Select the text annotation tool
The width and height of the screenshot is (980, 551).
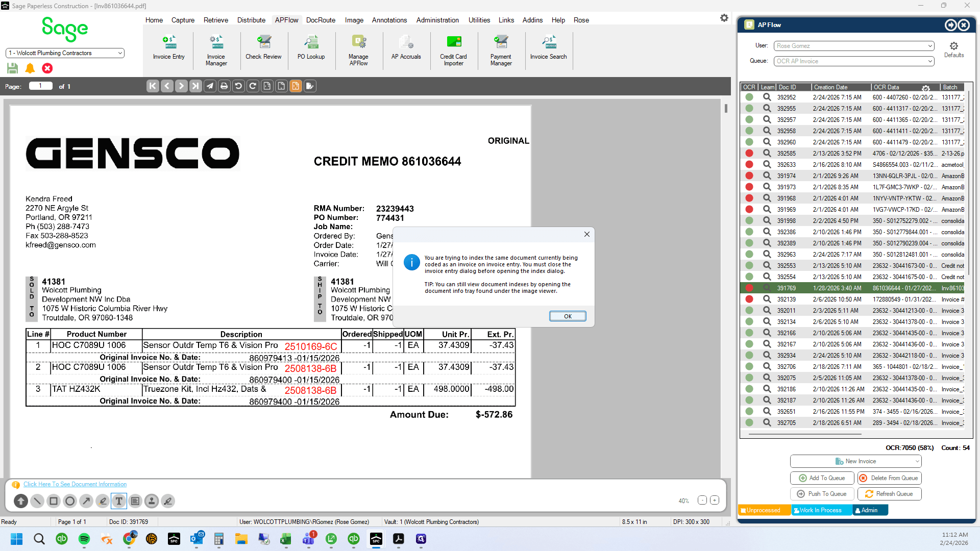click(119, 501)
